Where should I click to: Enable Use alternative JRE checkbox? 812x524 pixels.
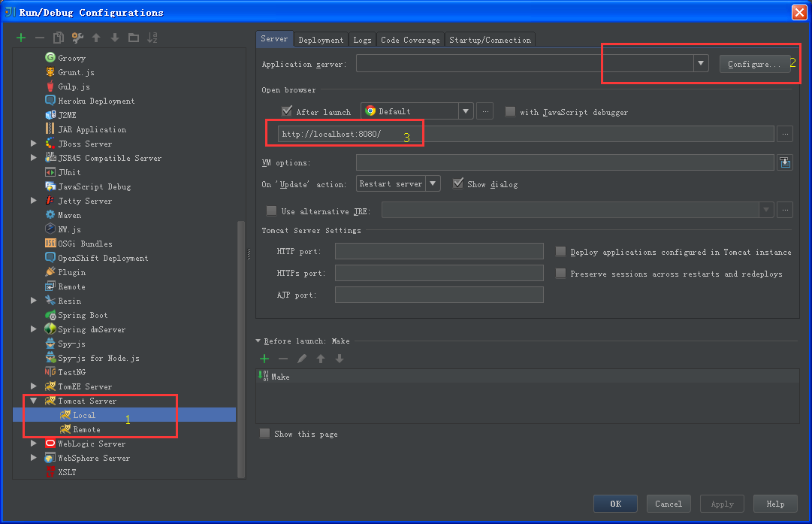click(x=271, y=211)
